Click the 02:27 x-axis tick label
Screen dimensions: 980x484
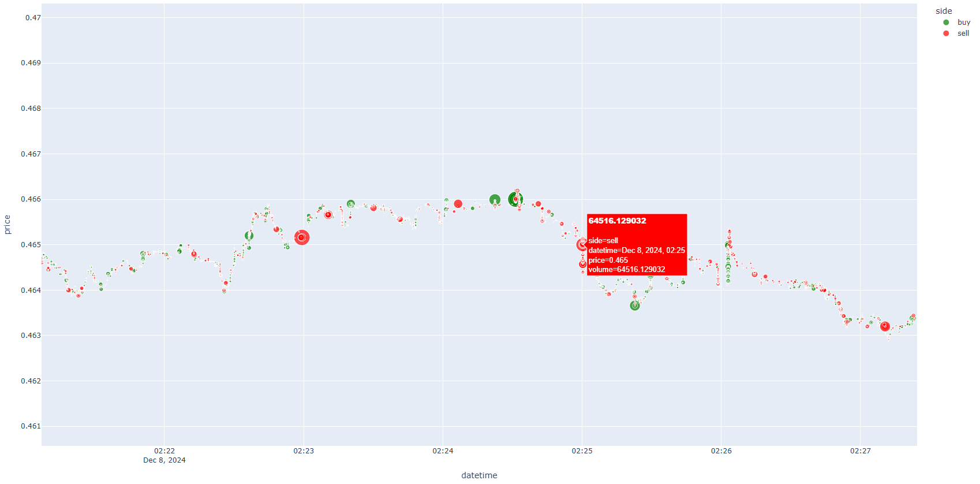pos(860,451)
